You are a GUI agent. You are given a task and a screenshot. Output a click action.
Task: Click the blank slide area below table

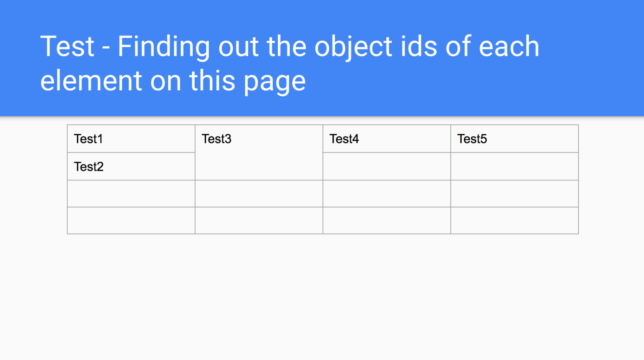pyautogui.click(x=322, y=297)
